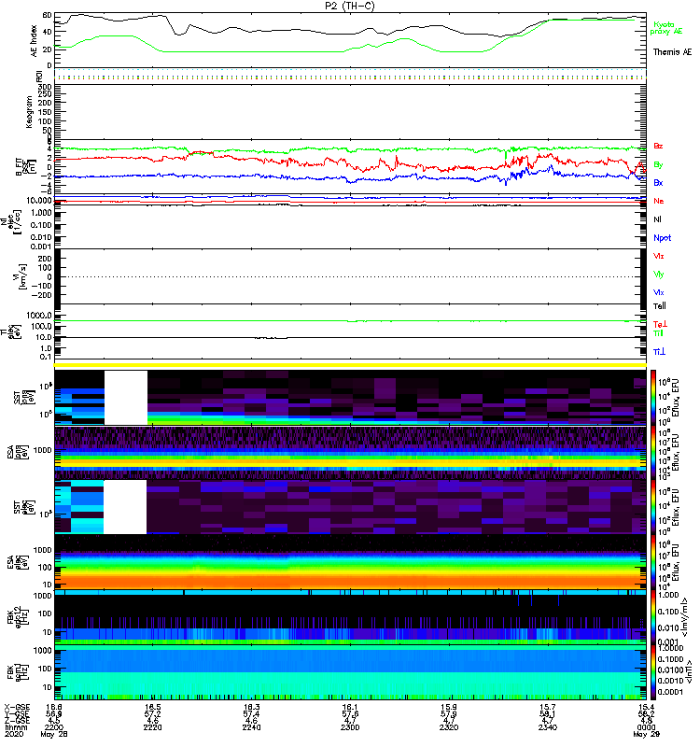The width and height of the screenshot is (700, 747).
Task: Click the X-GSE value 16.1
Action: pos(350,708)
